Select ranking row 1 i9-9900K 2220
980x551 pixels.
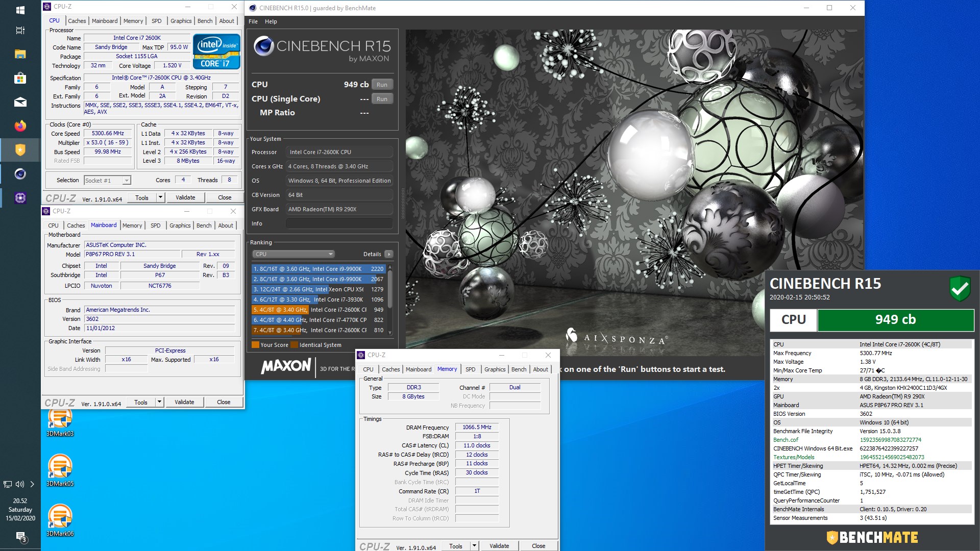[318, 269]
